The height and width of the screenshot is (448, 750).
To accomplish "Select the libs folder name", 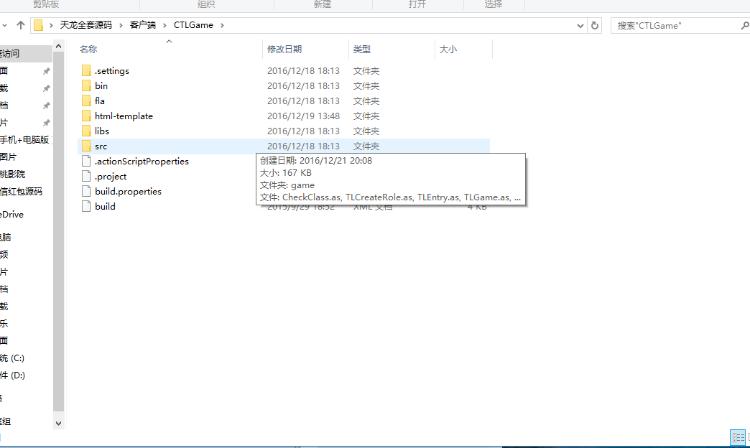I will point(102,131).
